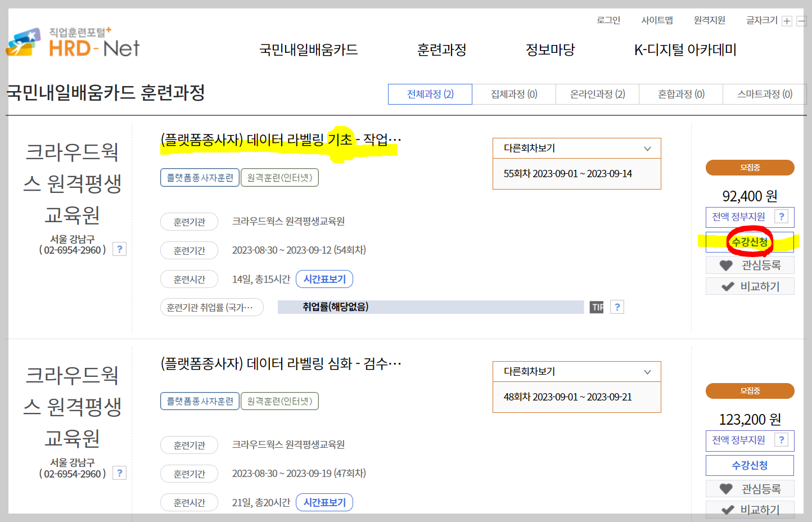Open 사이트맵 link
The width and height of the screenshot is (812, 522).
pyautogui.click(x=657, y=20)
